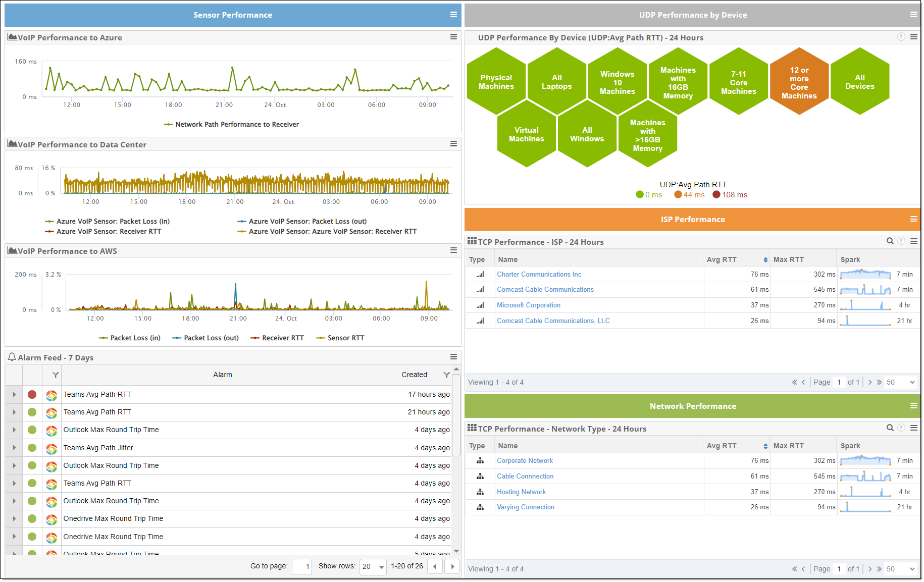The width and height of the screenshot is (924, 582).
Task: Click first page icon in Network Type pager
Action: [x=795, y=569]
